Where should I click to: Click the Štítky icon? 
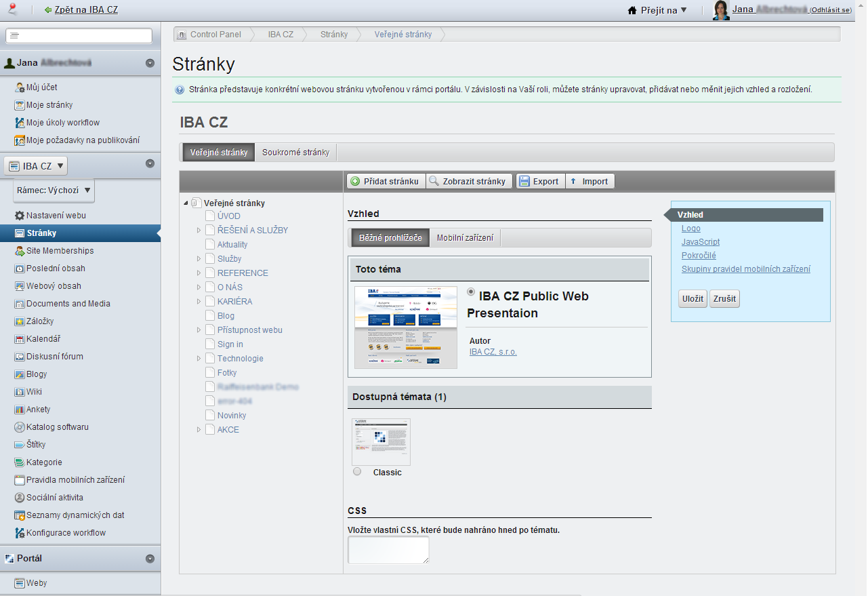(20, 445)
